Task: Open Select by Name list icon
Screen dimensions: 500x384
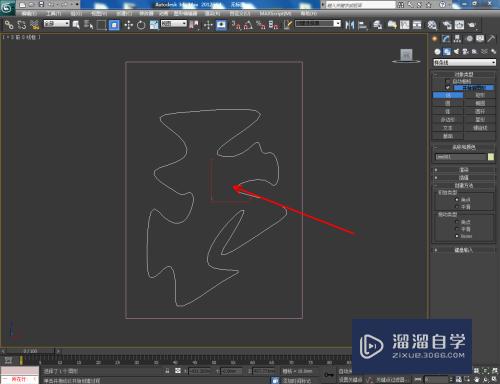Action: [88, 25]
